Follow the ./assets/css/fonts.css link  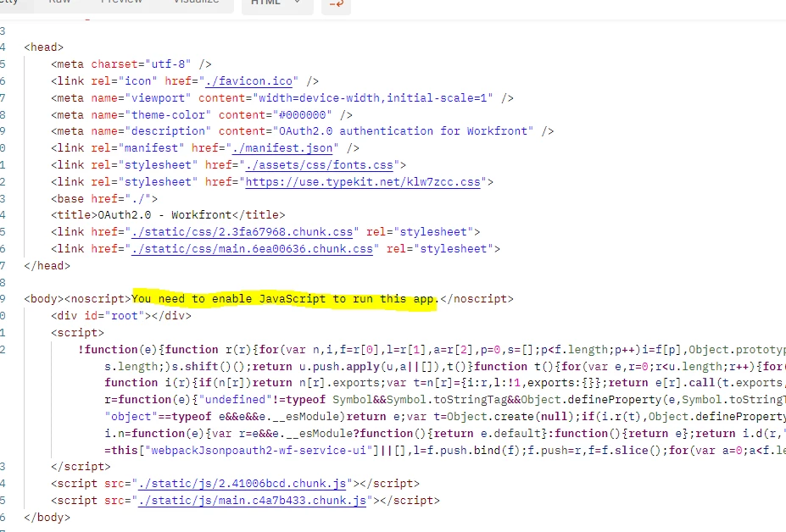coord(320,165)
